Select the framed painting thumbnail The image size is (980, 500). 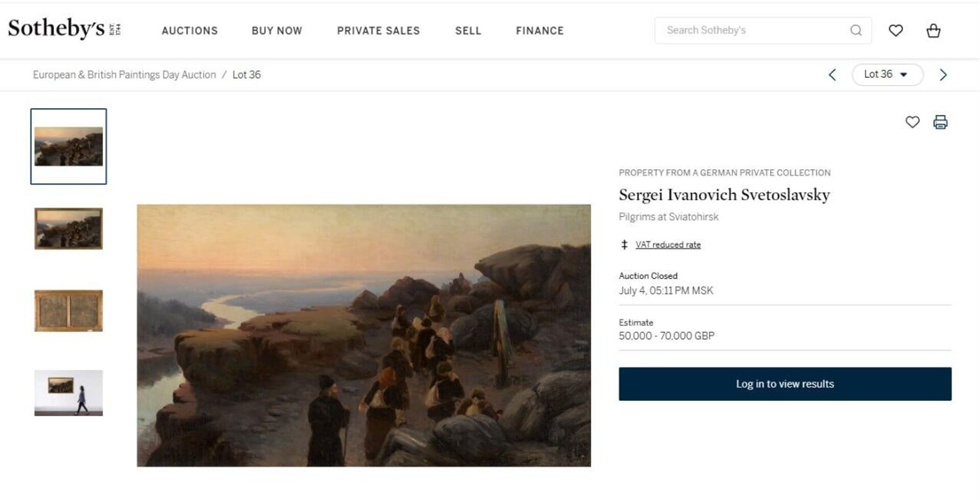click(68, 229)
